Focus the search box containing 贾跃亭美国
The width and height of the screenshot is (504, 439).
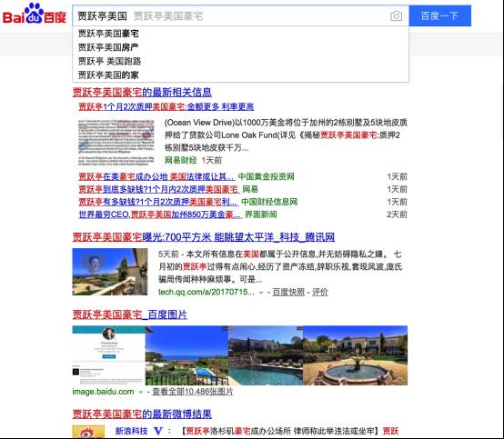tap(240, 15)
